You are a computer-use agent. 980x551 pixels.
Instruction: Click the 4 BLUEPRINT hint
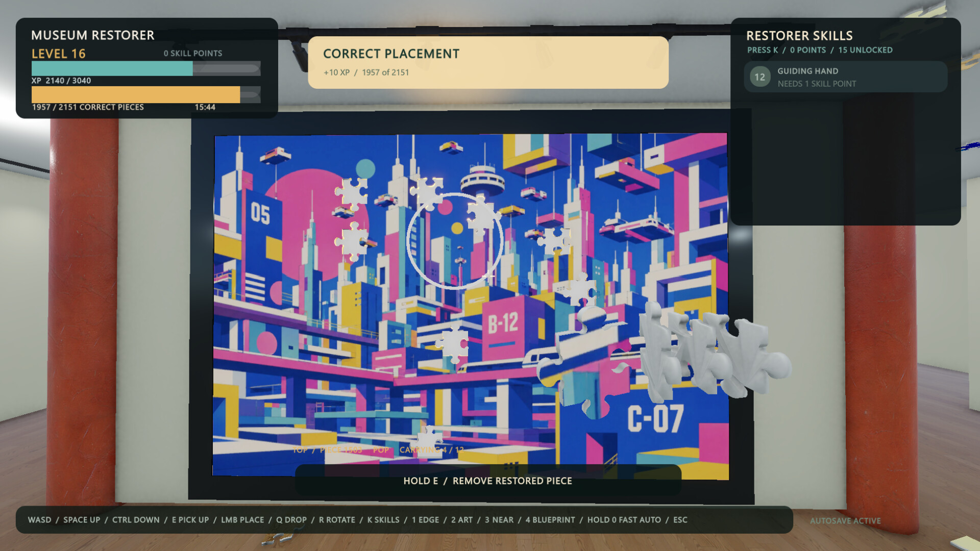tap(550, 520)
